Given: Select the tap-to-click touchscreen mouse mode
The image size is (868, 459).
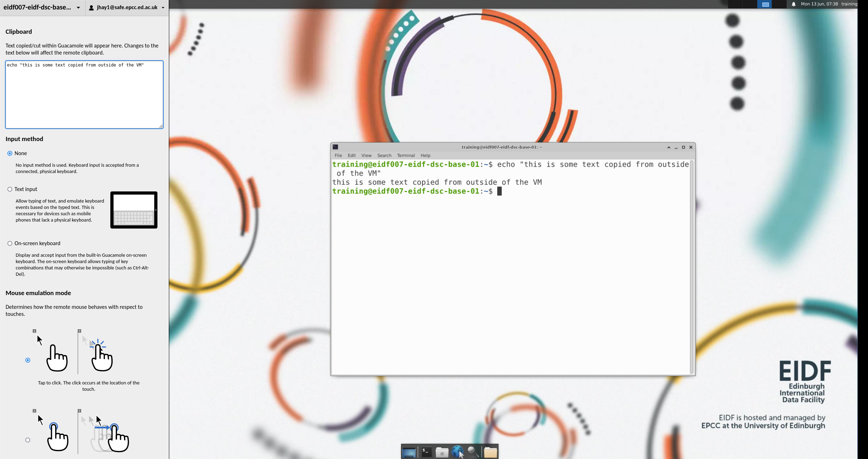Looking at the screenshot, I should pyautogui.click(x=28, y=360).
